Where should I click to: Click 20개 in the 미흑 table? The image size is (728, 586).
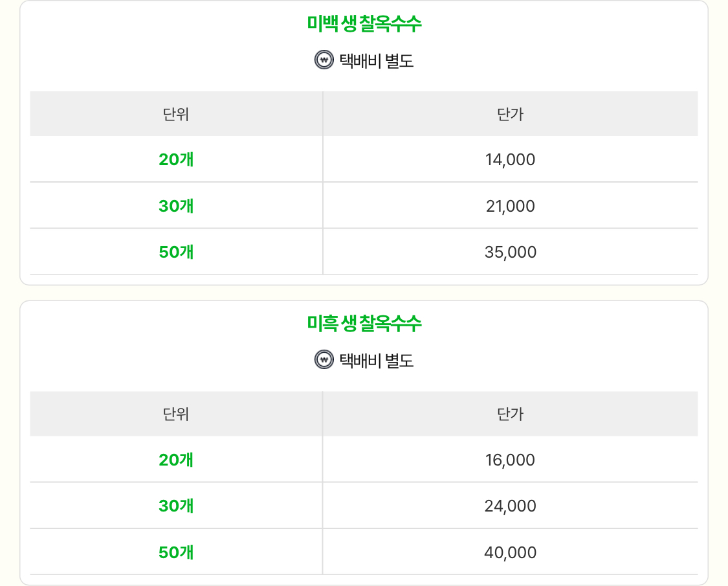(x=176, y=460)
